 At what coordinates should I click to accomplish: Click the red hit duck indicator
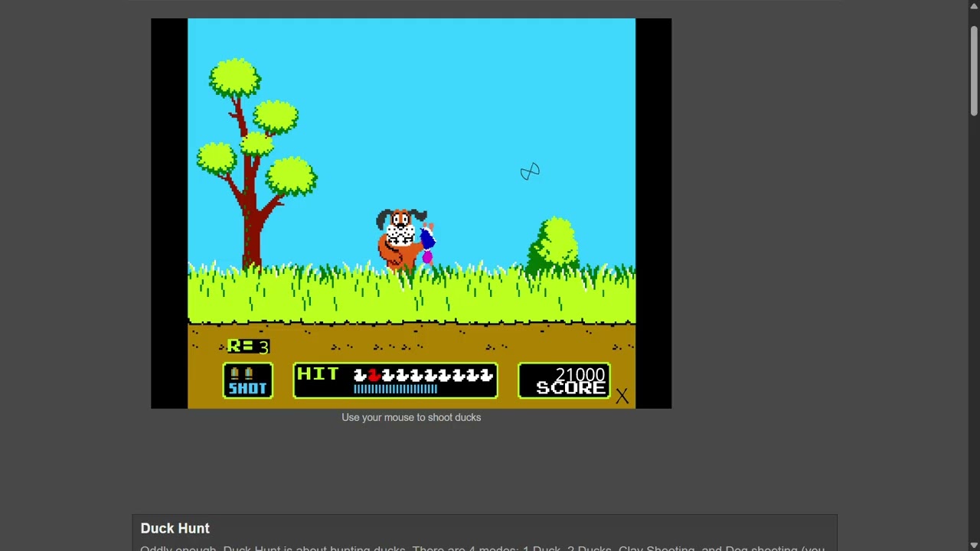pos(373,374)
